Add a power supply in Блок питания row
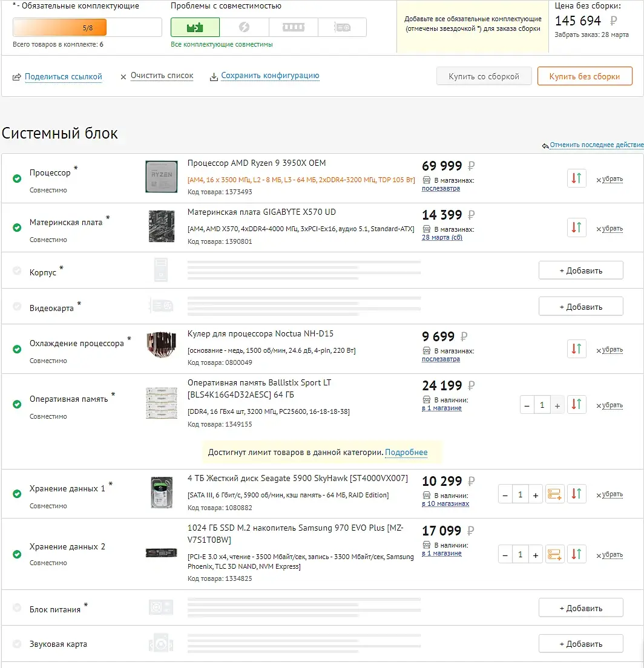This screenshot has width=644, height=668. pyautogui.click(x=580, y=608)
